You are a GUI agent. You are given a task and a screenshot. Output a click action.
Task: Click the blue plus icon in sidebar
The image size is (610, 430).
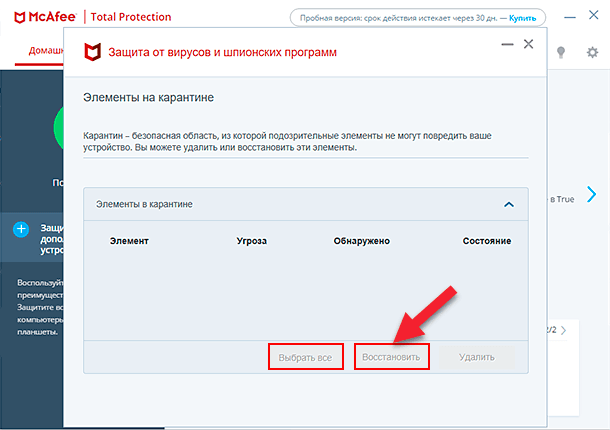pos(21,229)
